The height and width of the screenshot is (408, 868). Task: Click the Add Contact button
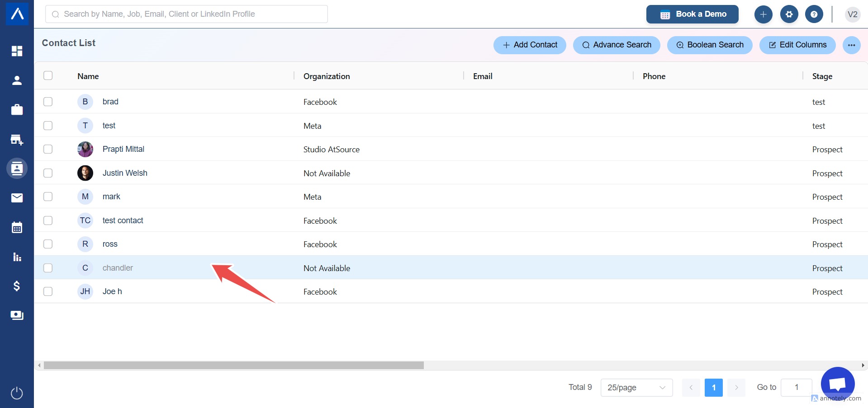(529, 45)
